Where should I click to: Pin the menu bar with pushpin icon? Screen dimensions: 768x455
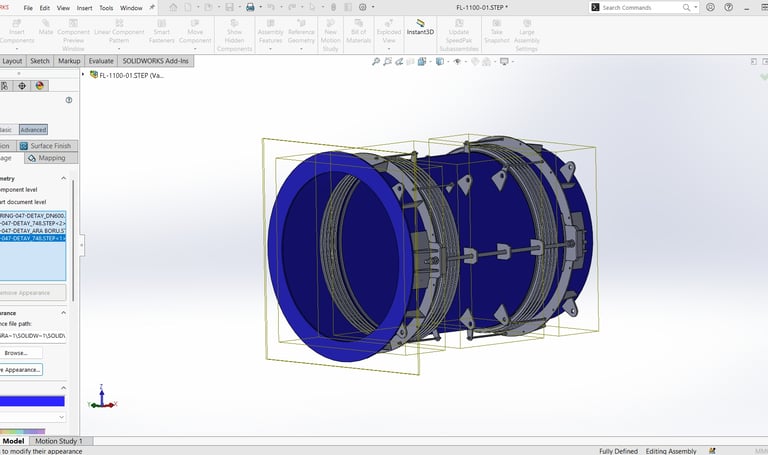tap(152, 7)
